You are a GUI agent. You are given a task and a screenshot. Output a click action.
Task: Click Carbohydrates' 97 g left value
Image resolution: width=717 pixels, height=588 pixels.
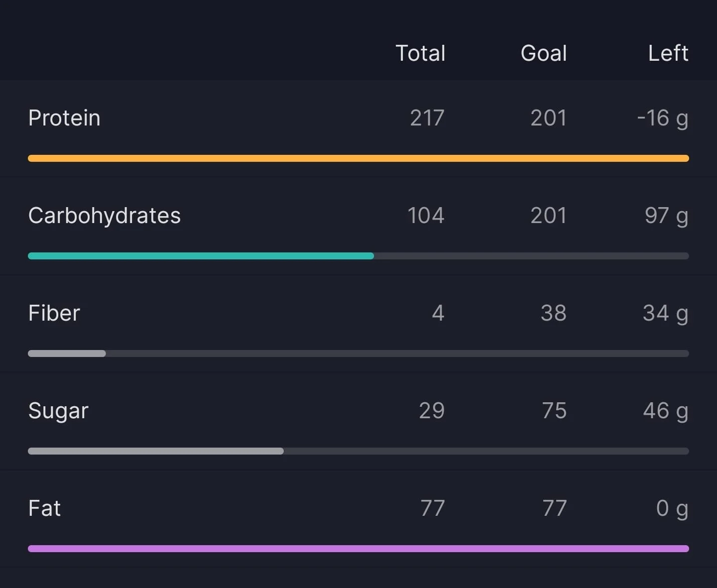pos(667,217)
